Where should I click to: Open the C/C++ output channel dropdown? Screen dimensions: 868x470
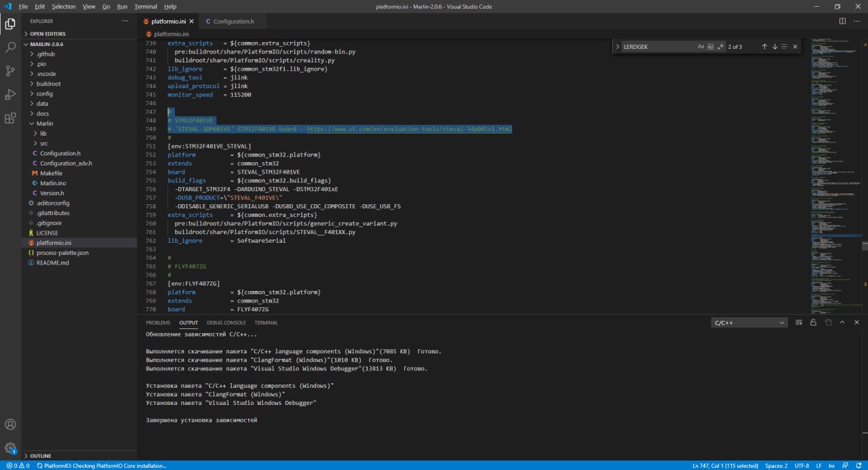749,323
